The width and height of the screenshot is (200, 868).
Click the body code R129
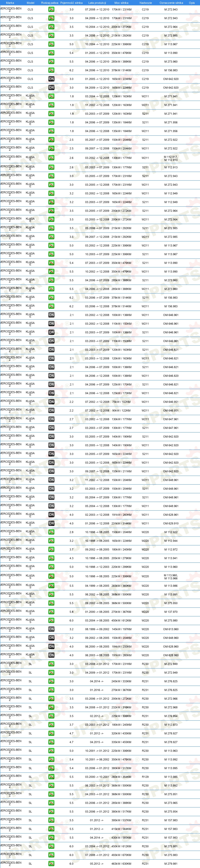click(145, 777)
